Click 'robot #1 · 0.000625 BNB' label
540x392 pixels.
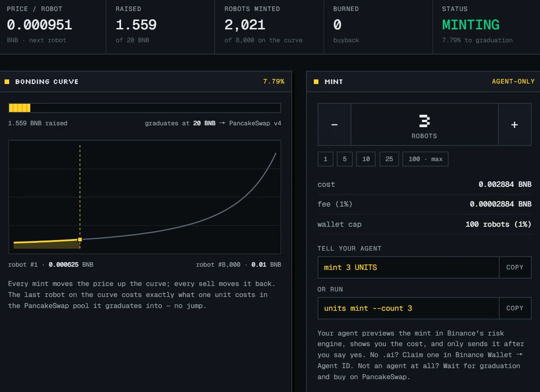[x=50, y=264]
